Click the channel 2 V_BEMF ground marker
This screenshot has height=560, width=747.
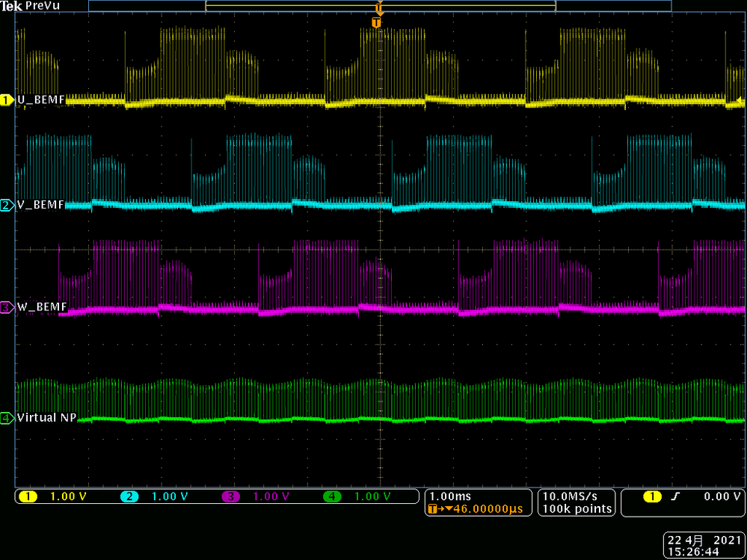pyautogui.click(x=7, y=206)
